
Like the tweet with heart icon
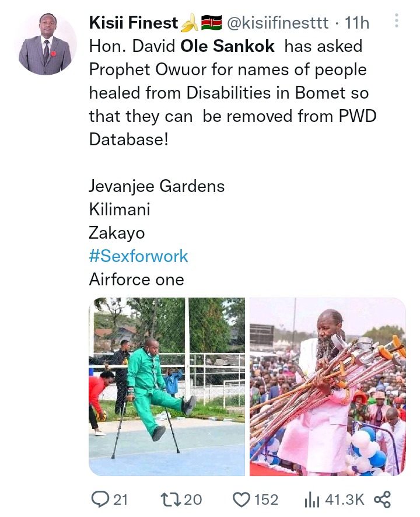[x=242, y=500]
